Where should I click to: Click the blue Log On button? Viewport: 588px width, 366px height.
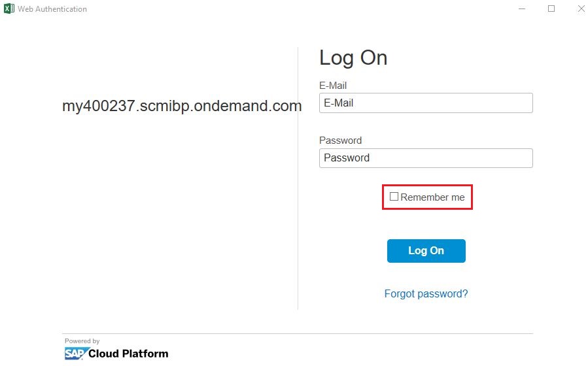tap(426, 250)
